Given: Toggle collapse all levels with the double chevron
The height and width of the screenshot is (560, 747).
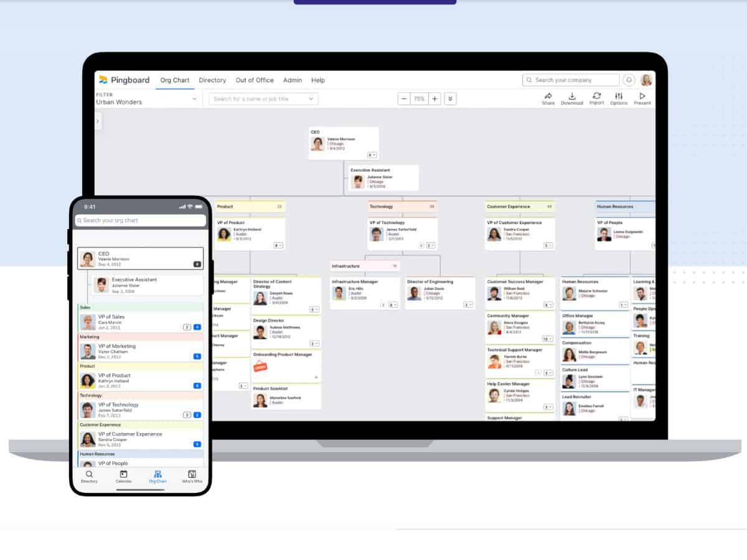Looking at the screenshot, I should (x=450, y=98).
